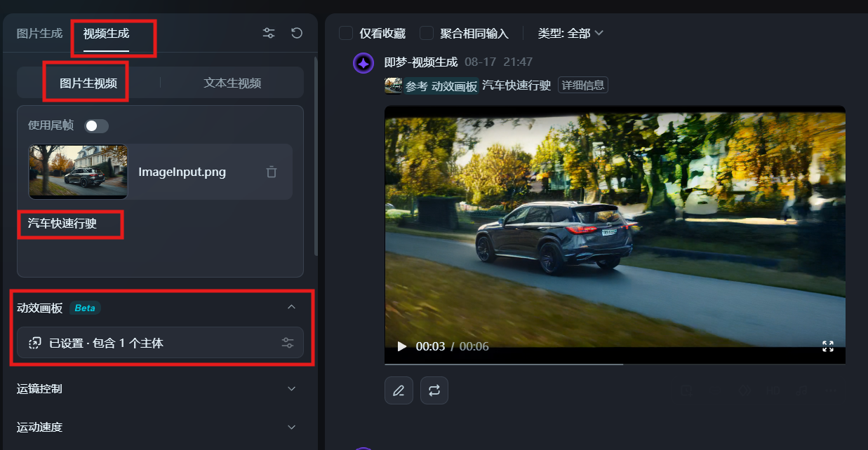This screenshot has height=450, width=868.
Task: Click the 08-17 21:47 timestamp
Action: [498, 62]
